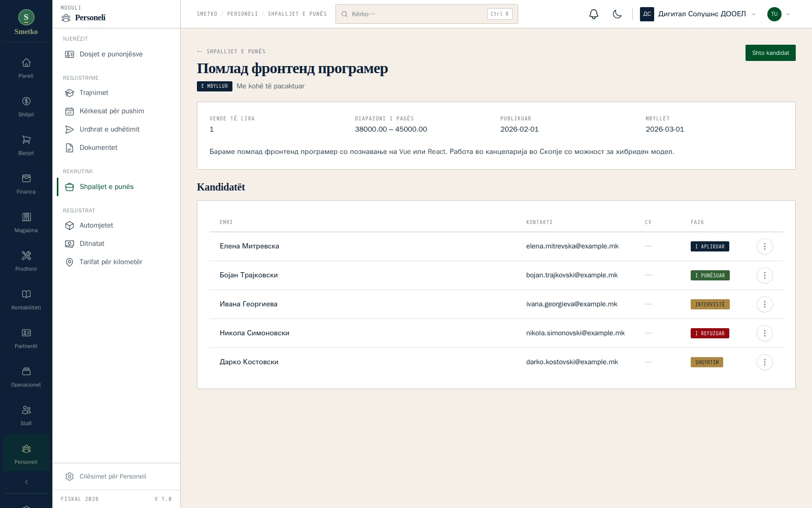Viewport: 812px width, 508px height.
Task: Toggle dark mode moon icon
Action: [617, 14]
